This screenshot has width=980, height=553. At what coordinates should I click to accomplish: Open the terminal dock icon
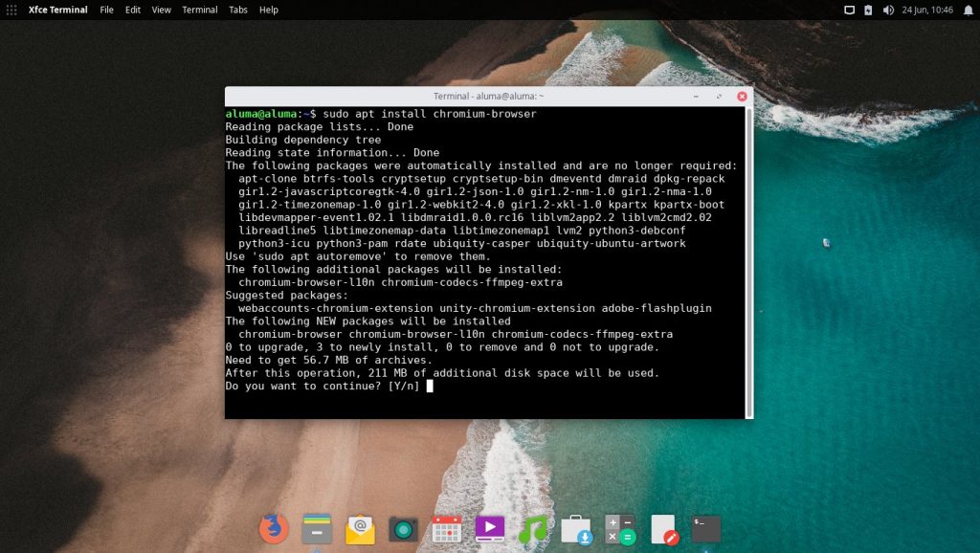(706, 529)
